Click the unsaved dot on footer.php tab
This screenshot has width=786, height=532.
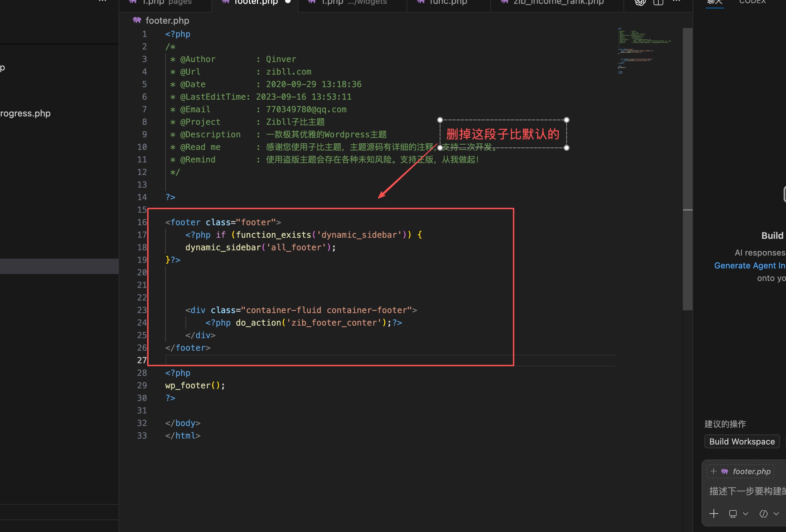[288, 2]
